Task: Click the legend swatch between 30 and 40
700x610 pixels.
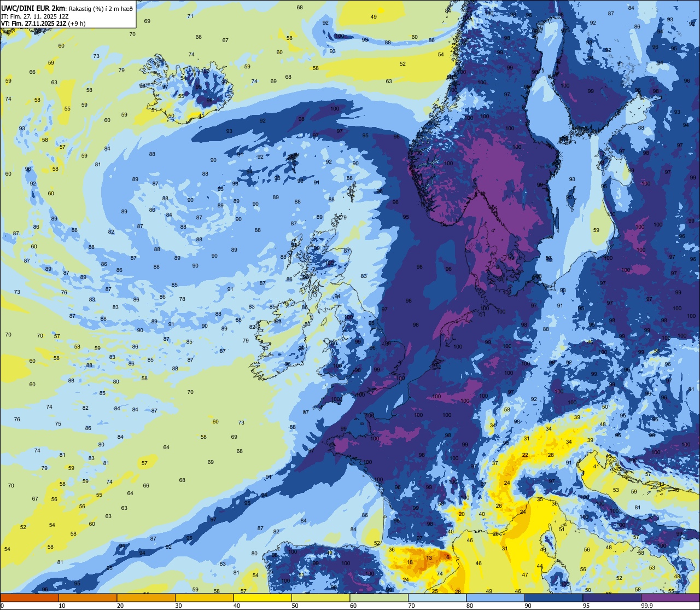Action: pos(204,597)
